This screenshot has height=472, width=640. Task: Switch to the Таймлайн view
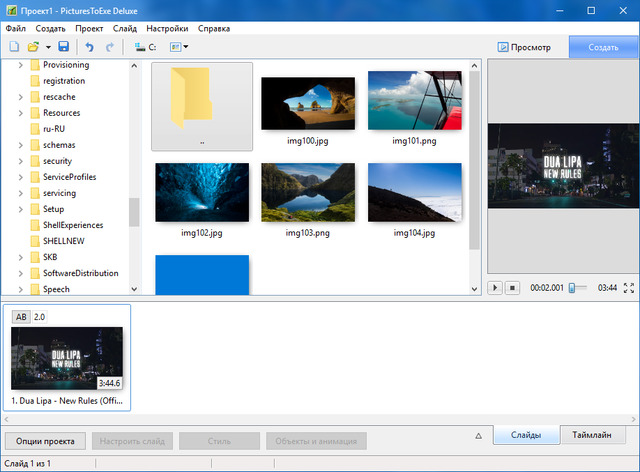click(592, 436)
